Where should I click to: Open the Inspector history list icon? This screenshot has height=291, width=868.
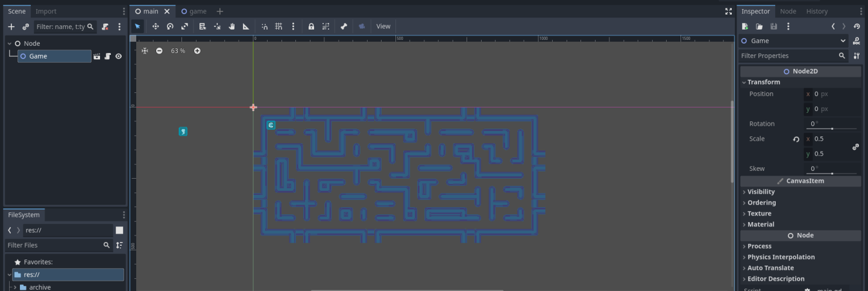pos(857,27)
